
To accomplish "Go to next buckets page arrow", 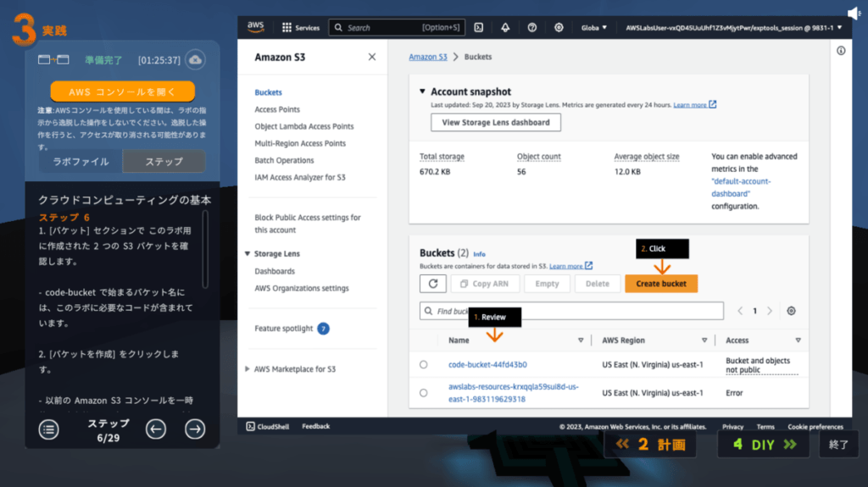I will [x=770, y=311].
